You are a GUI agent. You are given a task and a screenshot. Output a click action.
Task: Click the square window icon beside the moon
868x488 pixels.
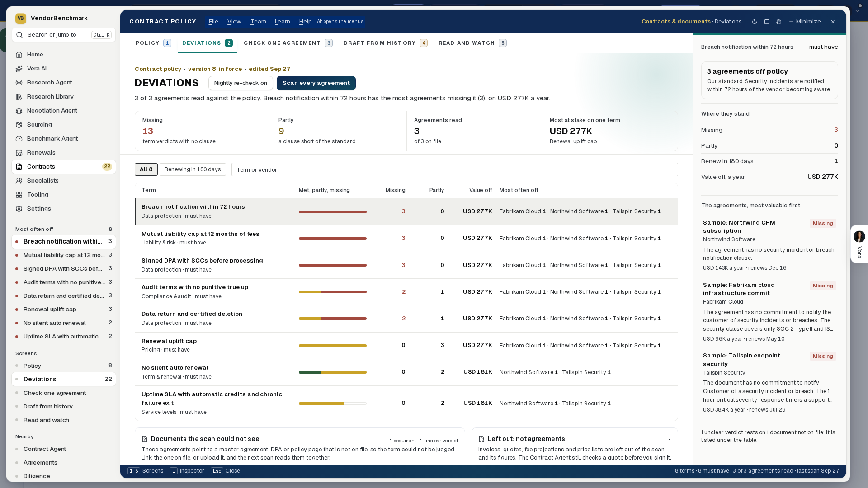[x=767, y=22]
